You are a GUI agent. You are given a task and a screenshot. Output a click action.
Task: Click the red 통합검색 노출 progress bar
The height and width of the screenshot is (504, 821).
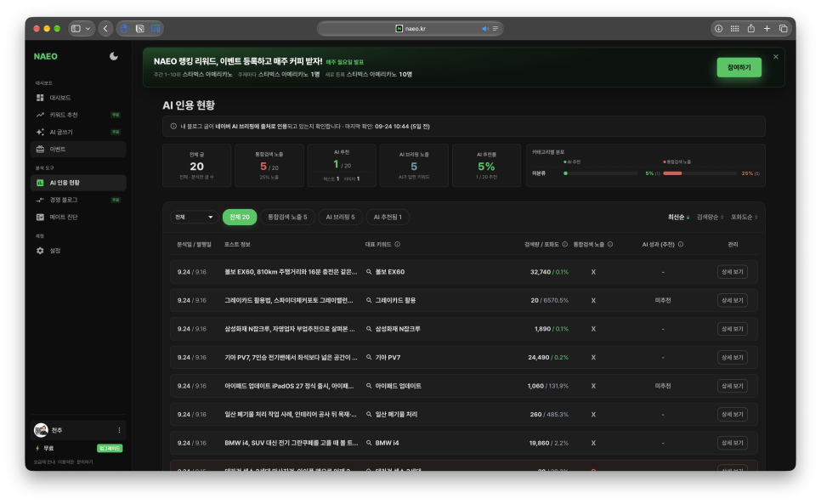pos(699,173)
